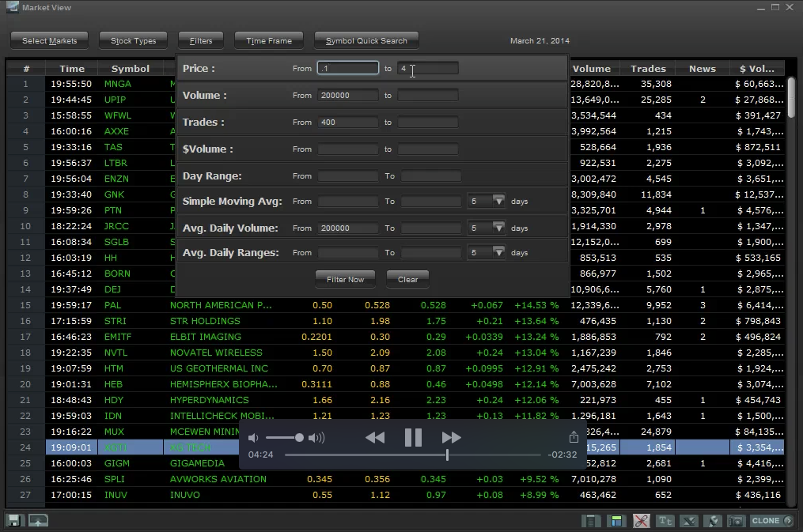
Task: Click the video progress bar scrubber
Action: 447,455
